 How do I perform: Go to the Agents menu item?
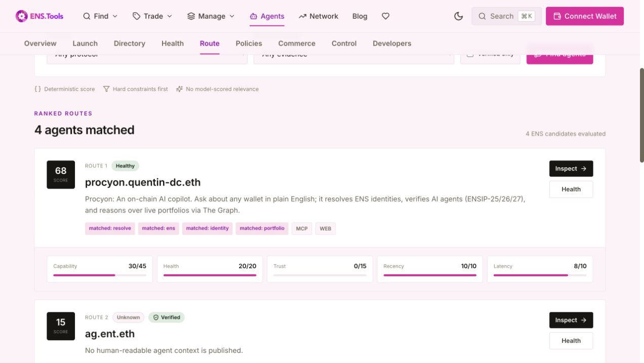tap(267, 16)
